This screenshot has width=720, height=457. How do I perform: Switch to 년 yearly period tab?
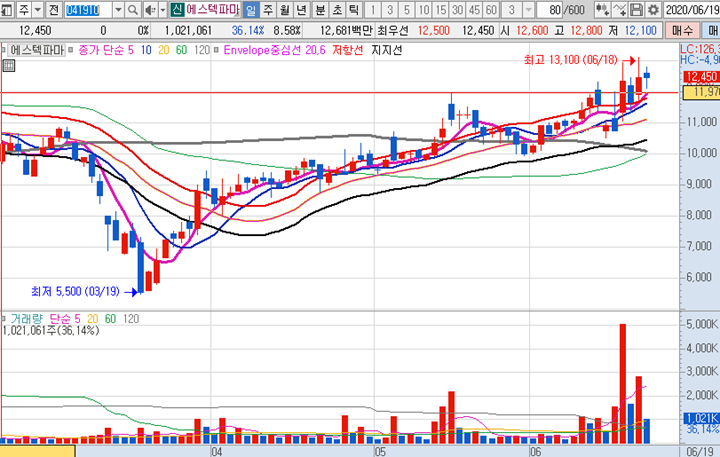pos(301,9)
